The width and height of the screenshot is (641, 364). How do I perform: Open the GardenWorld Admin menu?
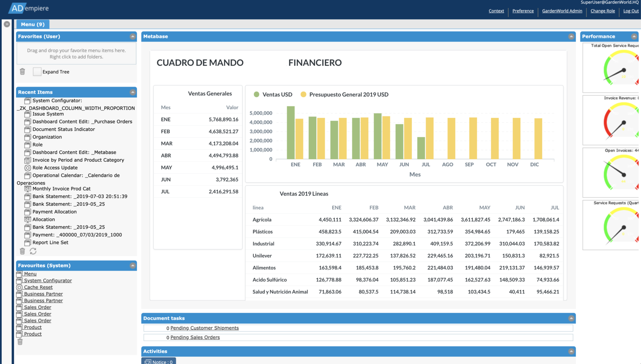(x=562, y=11)
